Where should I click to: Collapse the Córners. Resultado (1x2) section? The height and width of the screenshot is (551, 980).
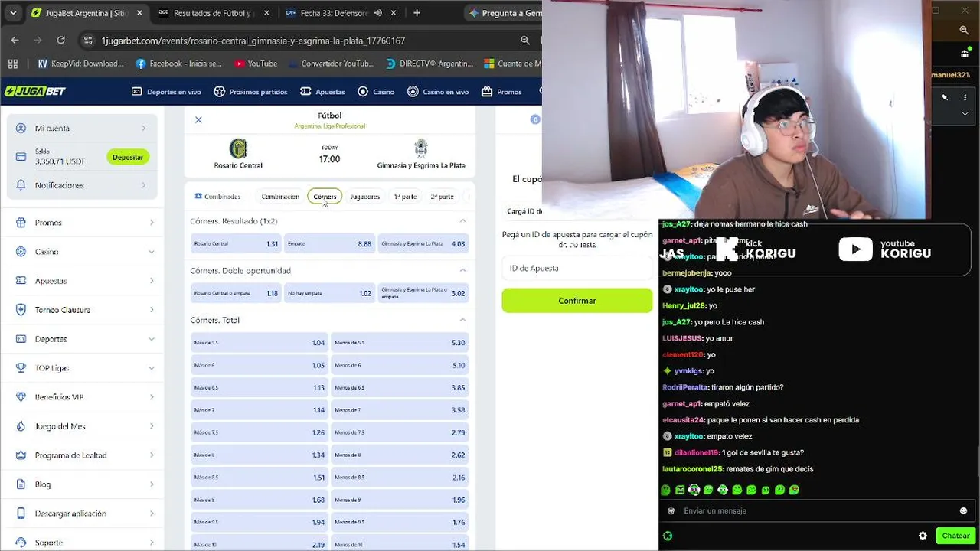(462, 221)
